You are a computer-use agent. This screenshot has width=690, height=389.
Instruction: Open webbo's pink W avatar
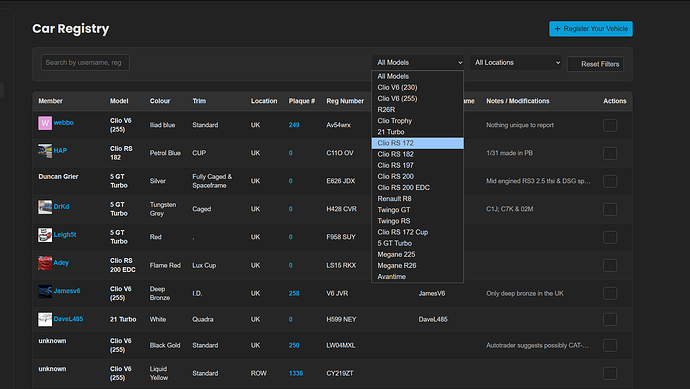point(45,123)
